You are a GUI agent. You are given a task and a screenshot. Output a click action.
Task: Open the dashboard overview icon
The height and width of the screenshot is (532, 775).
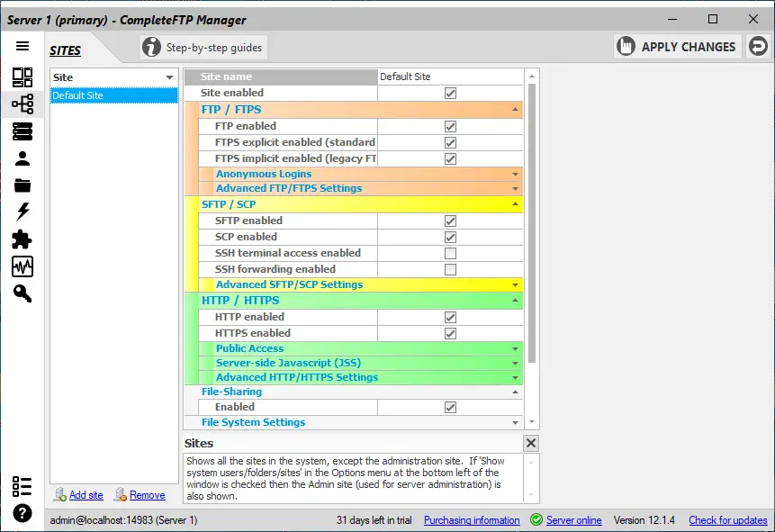(23, 77)
